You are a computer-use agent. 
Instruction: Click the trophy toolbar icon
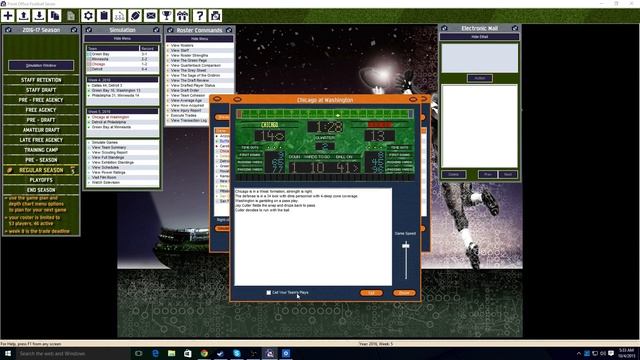pyautogui.click(x=167, y=16)
